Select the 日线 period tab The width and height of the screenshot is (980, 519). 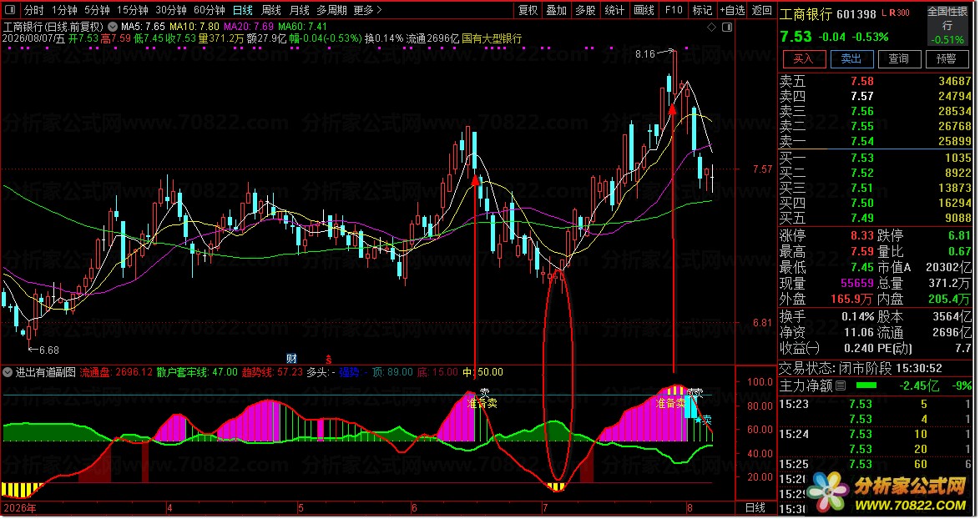pos(243,10)
